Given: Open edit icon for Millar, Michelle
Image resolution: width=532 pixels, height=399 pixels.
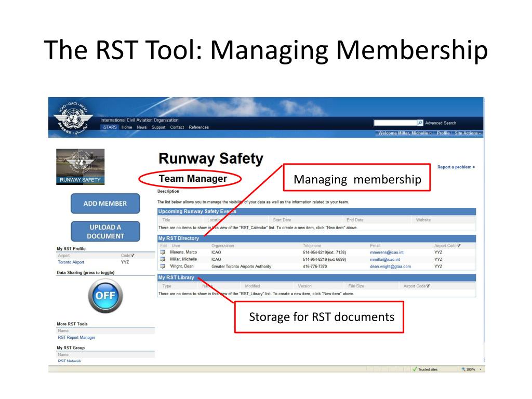Looking at the screenshot, I should click(x=163, y=259).
